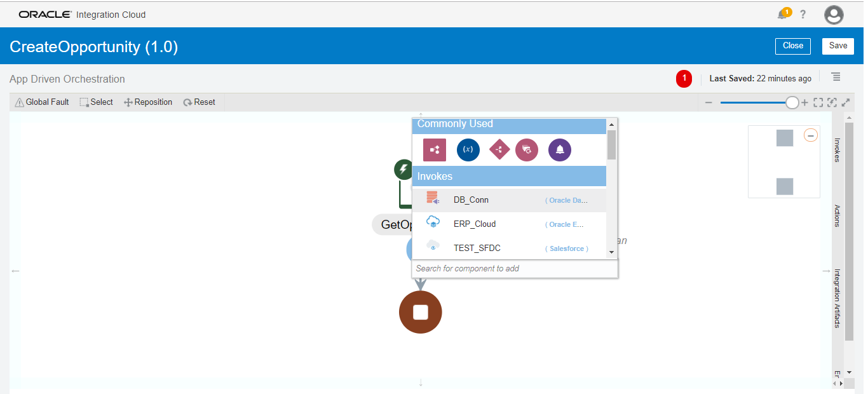This screenshot has width=868, height=394.
Task: Click the ERP_Cloud adapter cloud icon
Action: [x=433, y=222]
